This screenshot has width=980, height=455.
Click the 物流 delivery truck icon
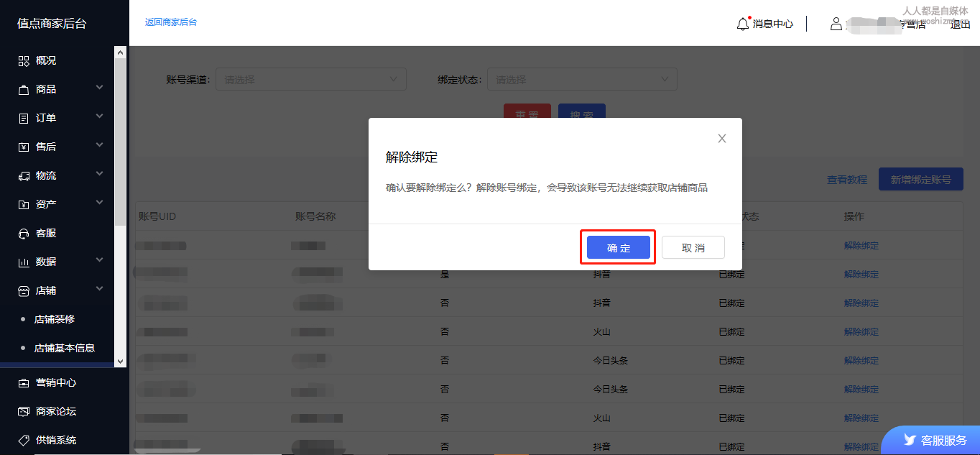(24, 175)
